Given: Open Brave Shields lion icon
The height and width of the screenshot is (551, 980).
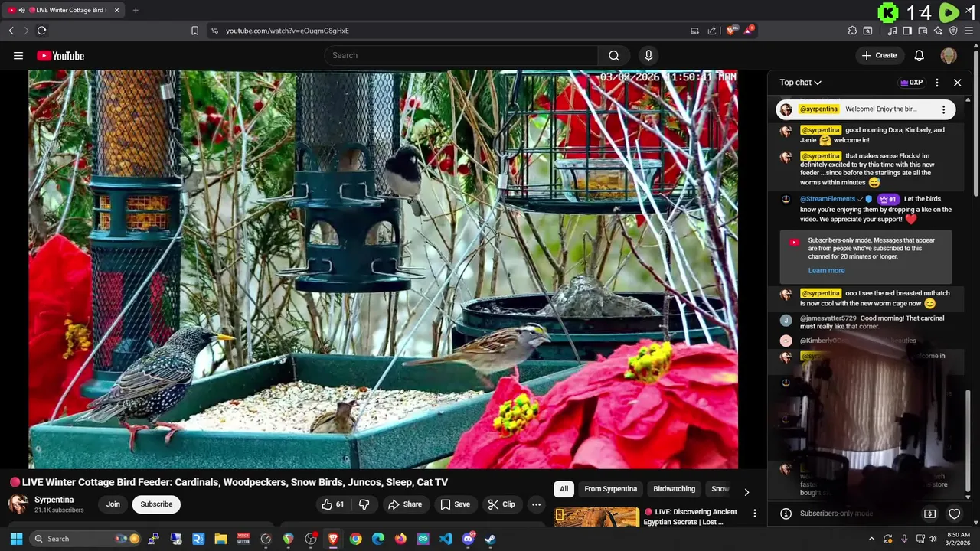Looking at the screenshot, I should click(x=731, y=31).
